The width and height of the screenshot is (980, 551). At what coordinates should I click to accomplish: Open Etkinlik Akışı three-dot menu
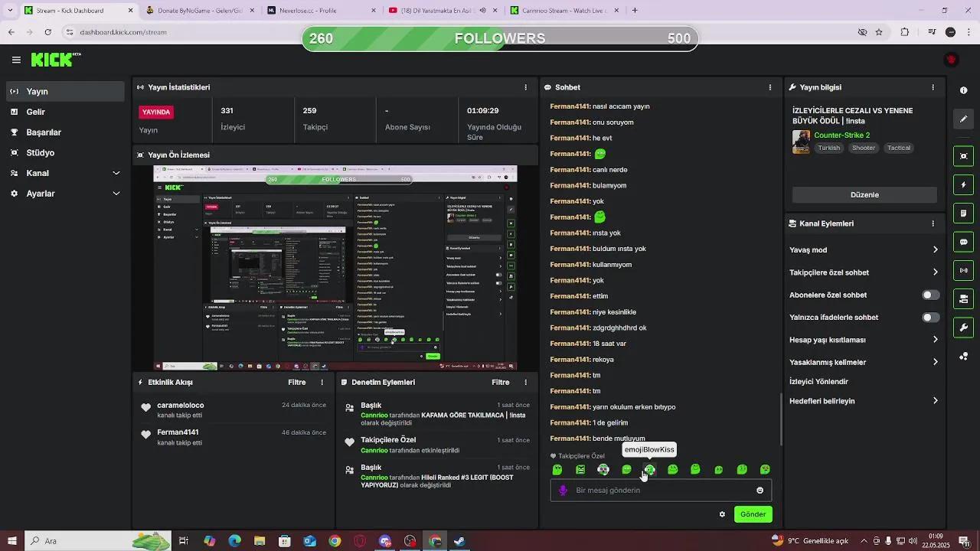pyautogui.click(x=322, y=382)
